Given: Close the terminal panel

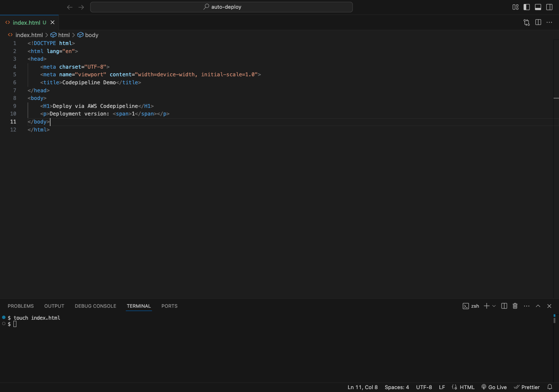Looking at the screenshot, I should click(x=549, y=306).
